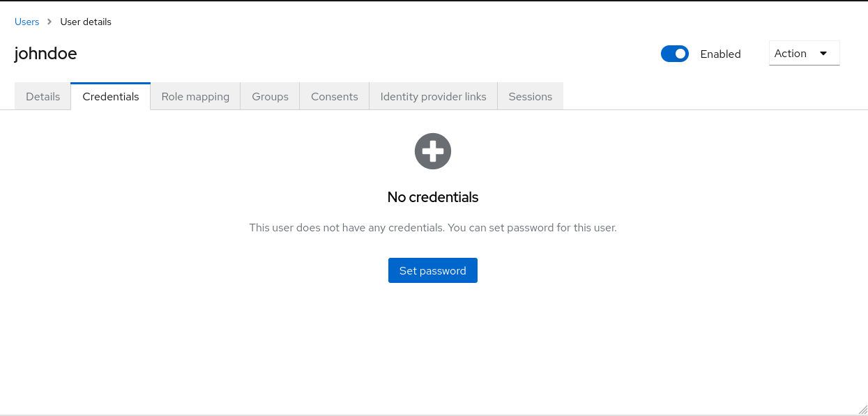Check active Sessions tab for johndoe
This screenshot has width=868, height=416.
pyautogui.click(x=530, y=96)
